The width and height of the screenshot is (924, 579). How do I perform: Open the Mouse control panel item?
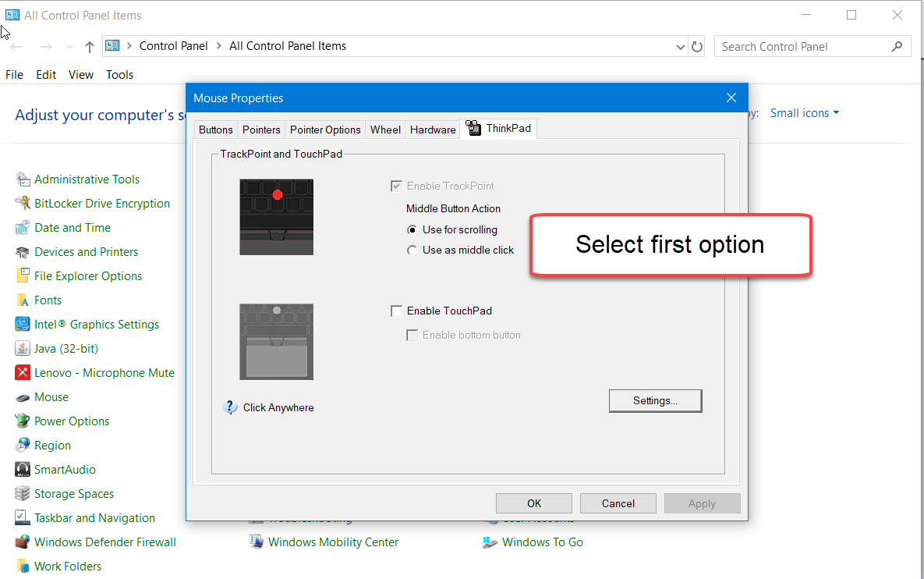(51, 396)
